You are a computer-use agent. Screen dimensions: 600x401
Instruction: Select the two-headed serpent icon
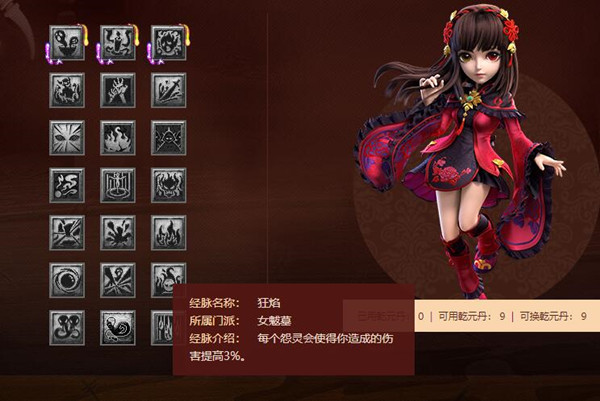pyautogui.click(x=67, y=328)
